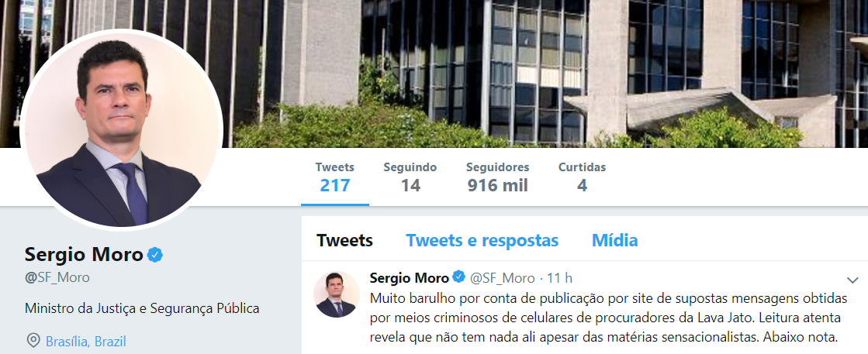Click the profile name Sergio Moro in sidebar

click(x=84, y=254)
